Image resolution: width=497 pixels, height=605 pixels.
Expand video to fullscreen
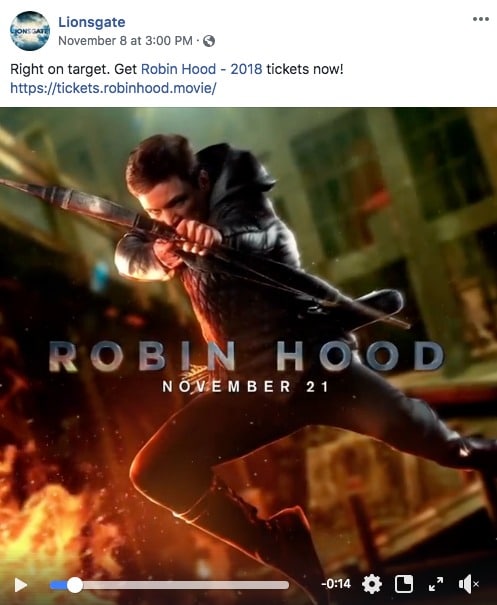tap(436, 584)
